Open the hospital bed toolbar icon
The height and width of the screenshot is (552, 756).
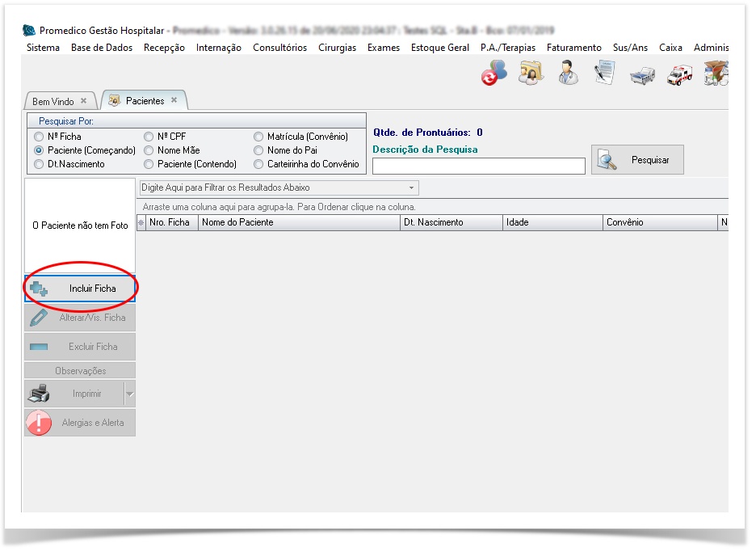tap(642, 75)
